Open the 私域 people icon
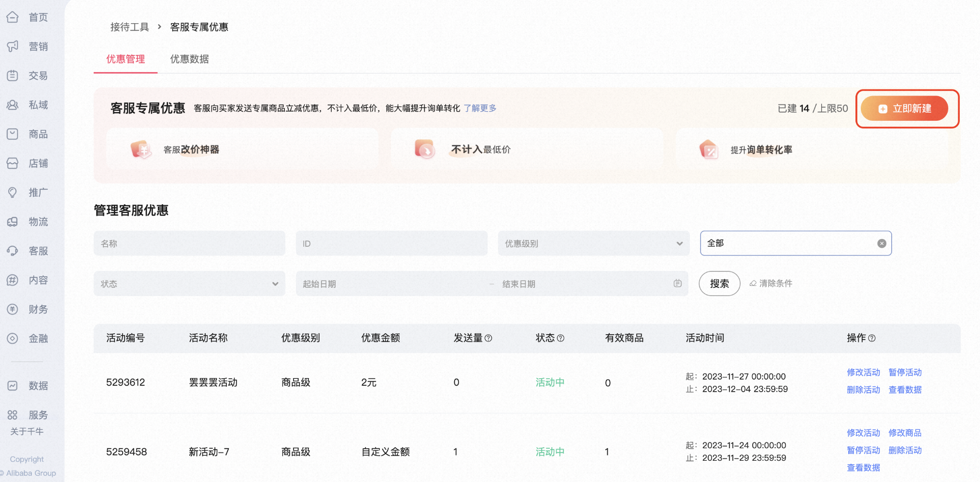The width and height of the screenshot is (980, 482). tap(13, 105)
